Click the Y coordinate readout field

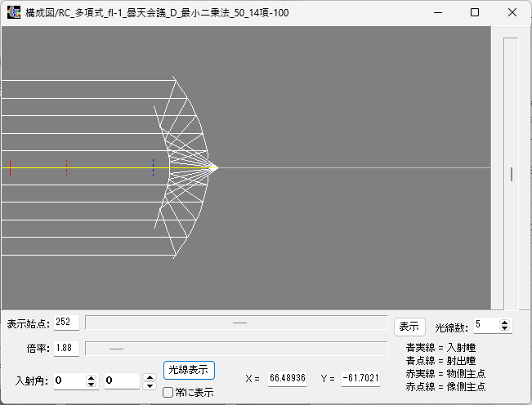click(361, 379)
